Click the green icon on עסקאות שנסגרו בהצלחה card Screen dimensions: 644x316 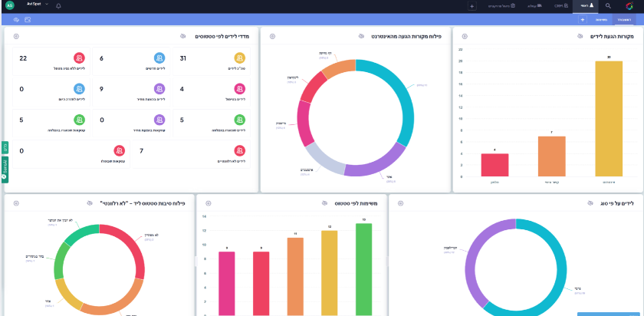point(79,120)
